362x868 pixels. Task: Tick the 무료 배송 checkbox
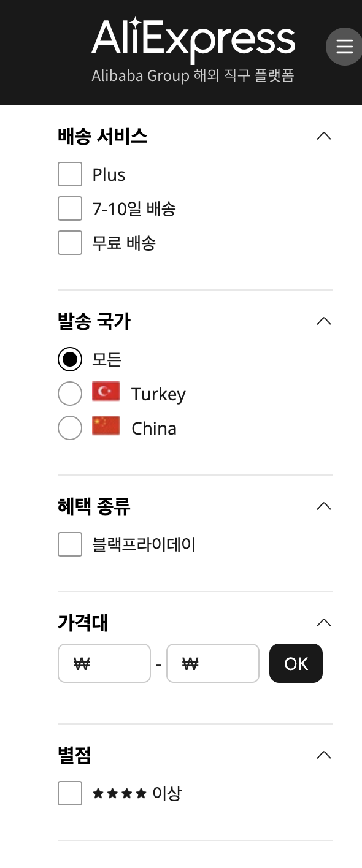tap(70, 243)
